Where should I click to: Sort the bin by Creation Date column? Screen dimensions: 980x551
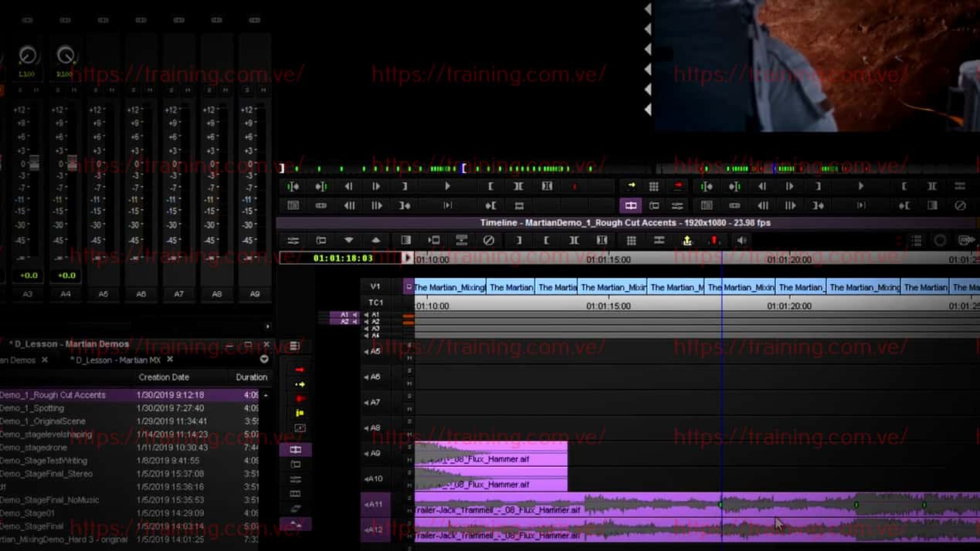click(x=164, y=377)
